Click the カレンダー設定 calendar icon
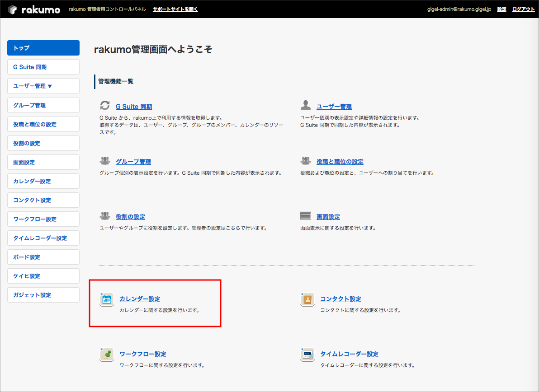Screen dimensions: 539x392 pyautogui.click(x=107, y=299)
